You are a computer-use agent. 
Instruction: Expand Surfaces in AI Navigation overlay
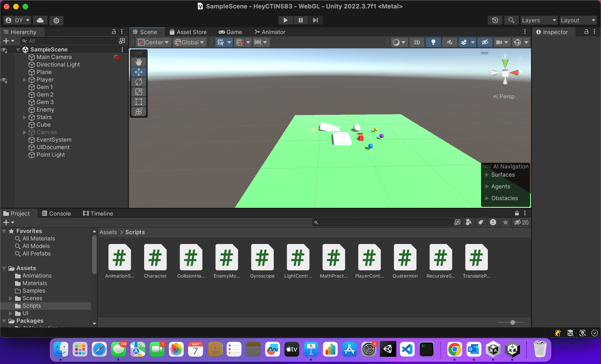tap(487, 175)
